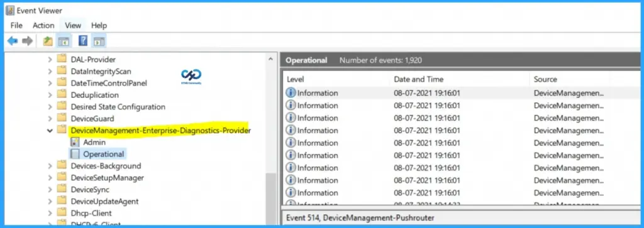Expand the DataIntegrityScan node
This screenshot has height=228, width=644.
[x=50, y=72]
